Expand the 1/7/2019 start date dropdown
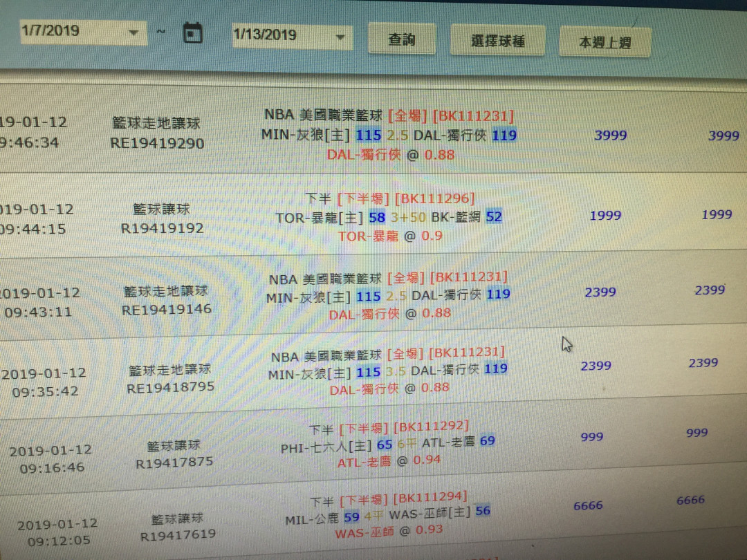 [134, 32]
